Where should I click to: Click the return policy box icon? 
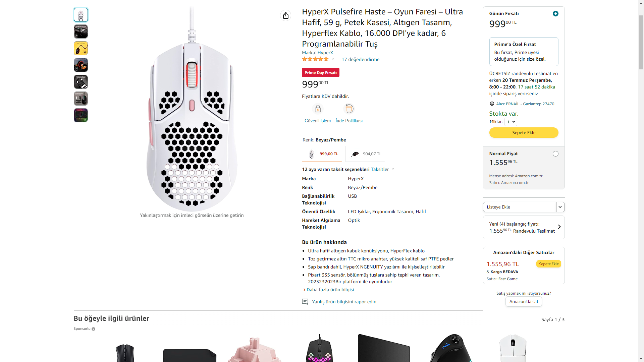click(349, 109)
